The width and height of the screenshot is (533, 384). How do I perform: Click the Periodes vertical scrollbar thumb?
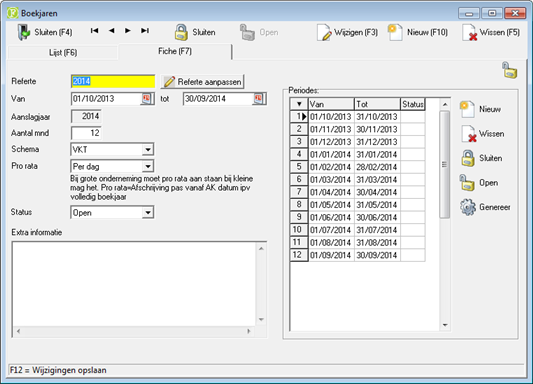click(x=445, y=164)
